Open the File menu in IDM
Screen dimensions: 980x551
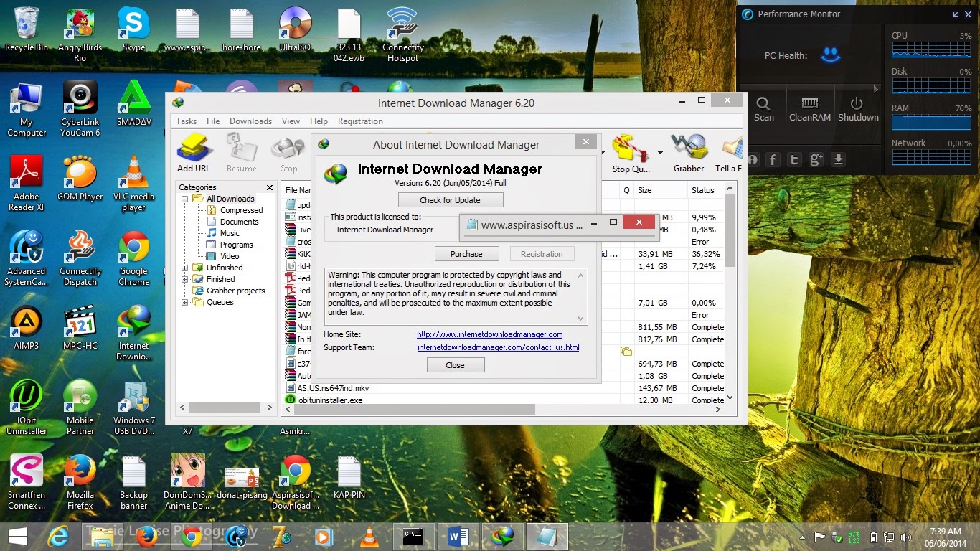[213, 121]
